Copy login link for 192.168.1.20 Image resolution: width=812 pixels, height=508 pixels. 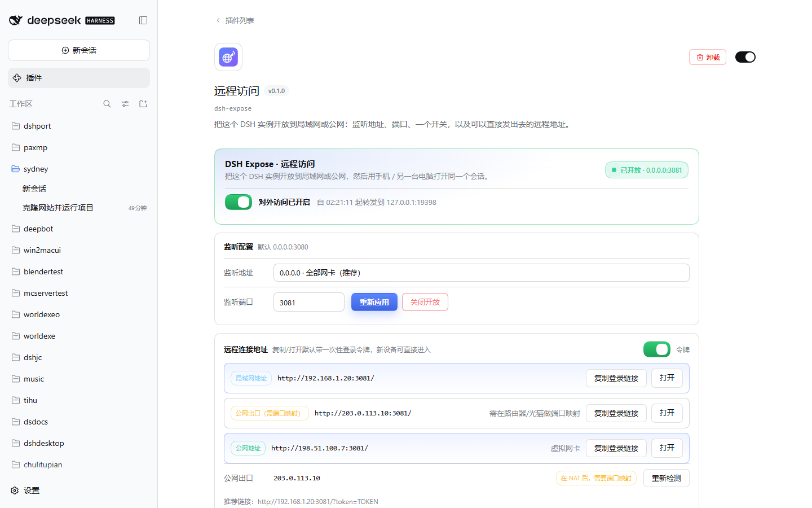pos(616,378)
